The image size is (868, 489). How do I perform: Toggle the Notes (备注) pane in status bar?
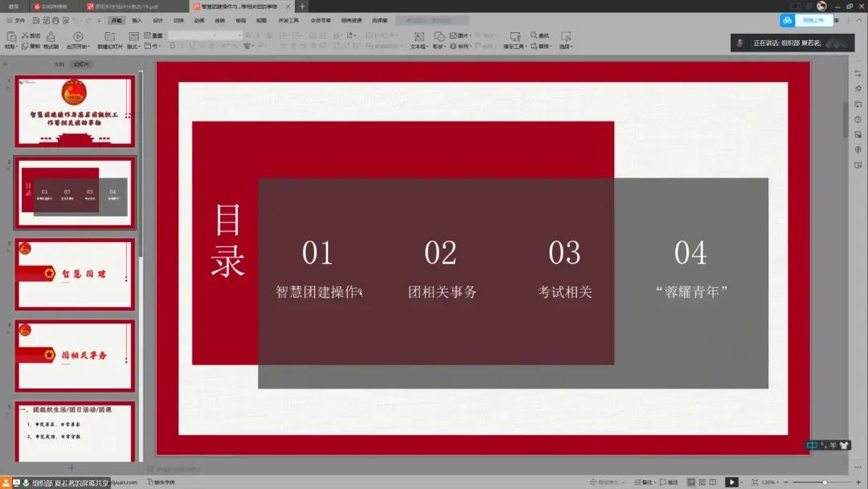(643, 482)
